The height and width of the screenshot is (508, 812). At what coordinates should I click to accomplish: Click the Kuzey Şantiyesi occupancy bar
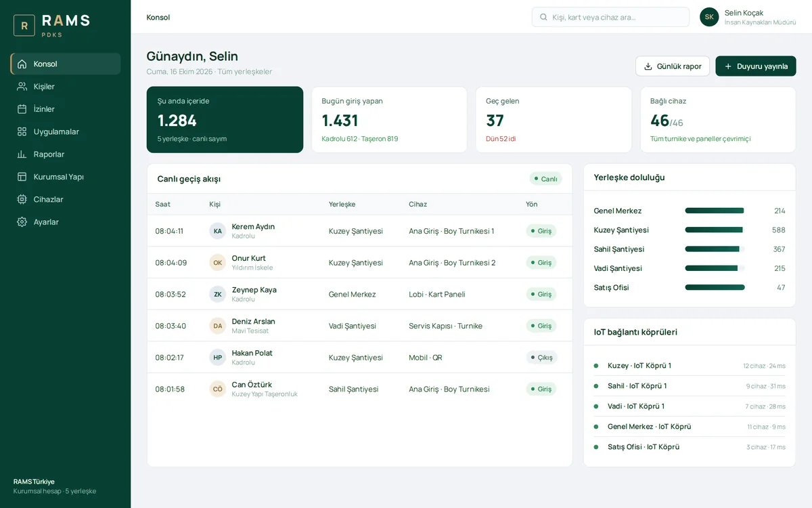coord(715,230)
